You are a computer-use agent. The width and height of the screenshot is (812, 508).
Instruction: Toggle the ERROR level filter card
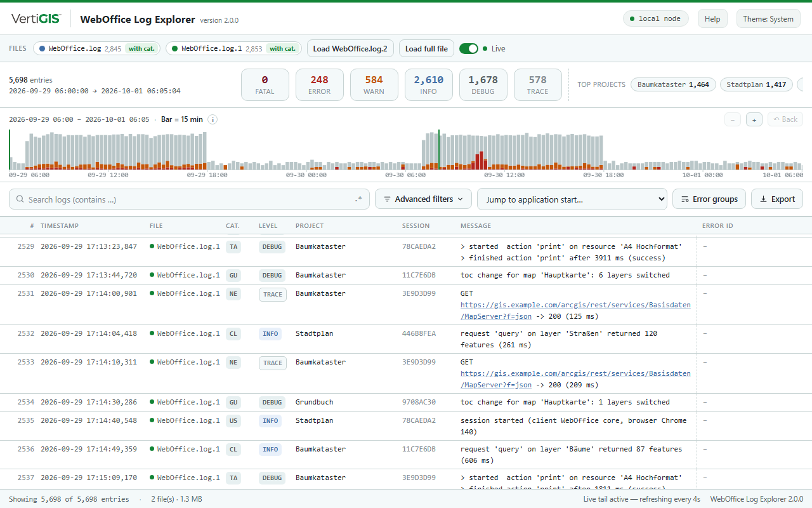pyautogui.click(x=320, y=84)
